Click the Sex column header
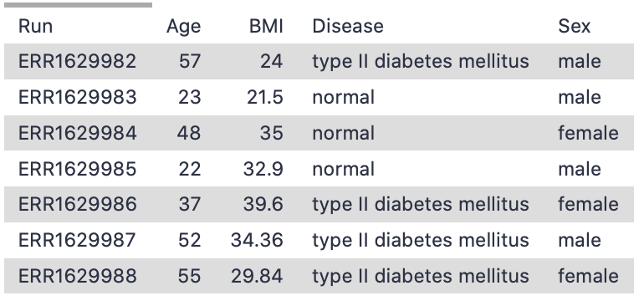 click(x=575, y=27)
